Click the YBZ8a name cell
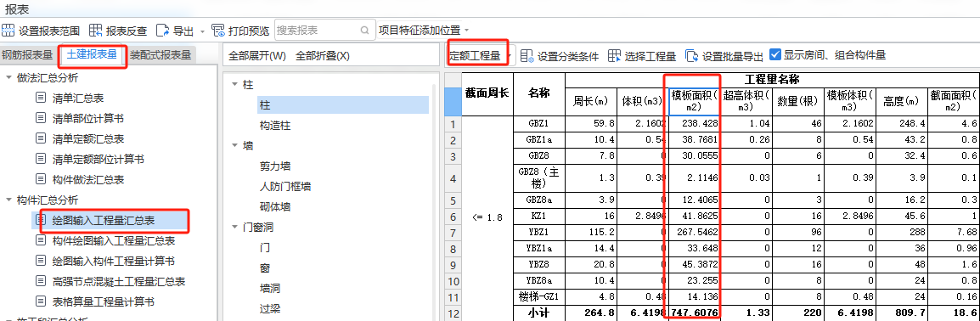 pyautogui.click(x=538, y=280)
